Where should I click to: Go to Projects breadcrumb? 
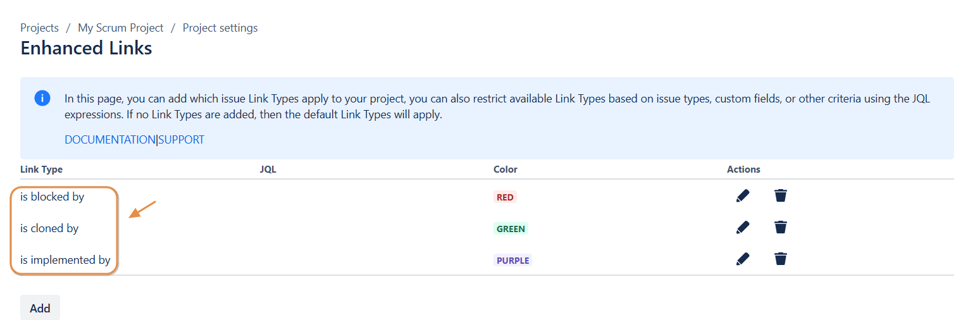pyautogui.click(x=39, y=28)
